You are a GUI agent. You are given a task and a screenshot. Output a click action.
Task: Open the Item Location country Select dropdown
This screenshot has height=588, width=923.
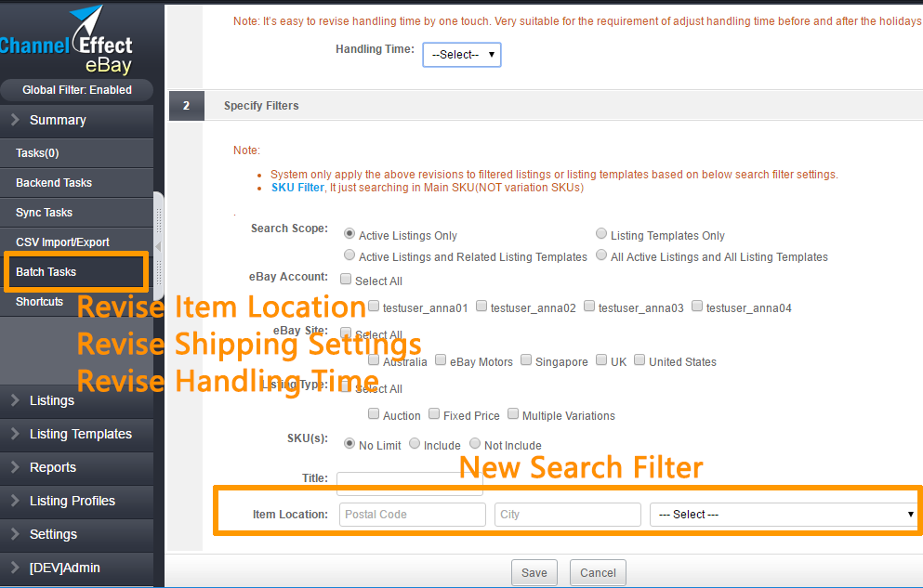click(x=785, y=515)
